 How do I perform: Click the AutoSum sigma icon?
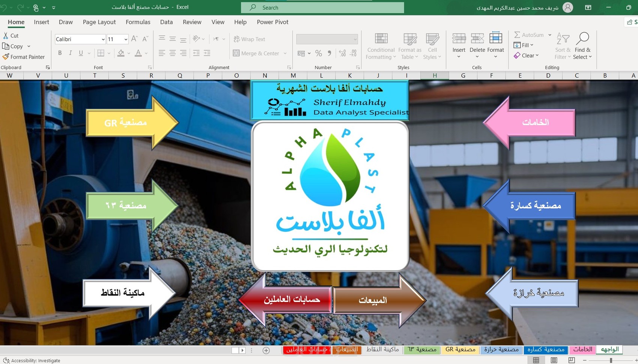517,35
